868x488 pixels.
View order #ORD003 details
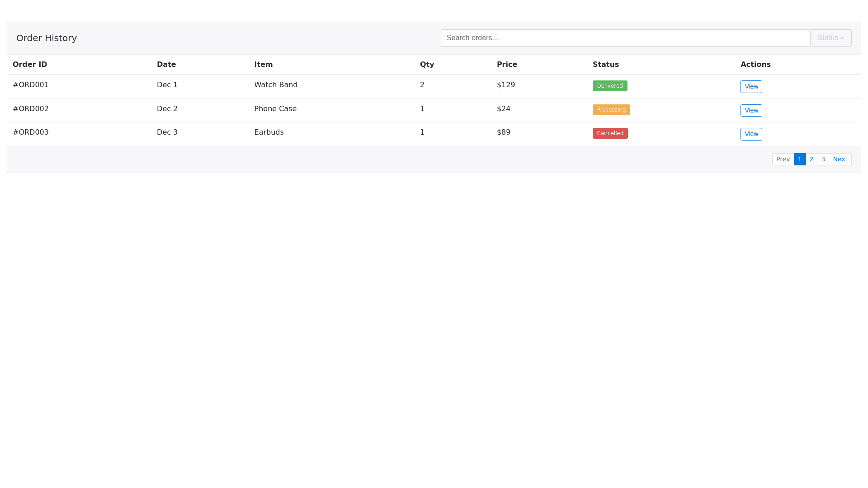coord(751,134)
